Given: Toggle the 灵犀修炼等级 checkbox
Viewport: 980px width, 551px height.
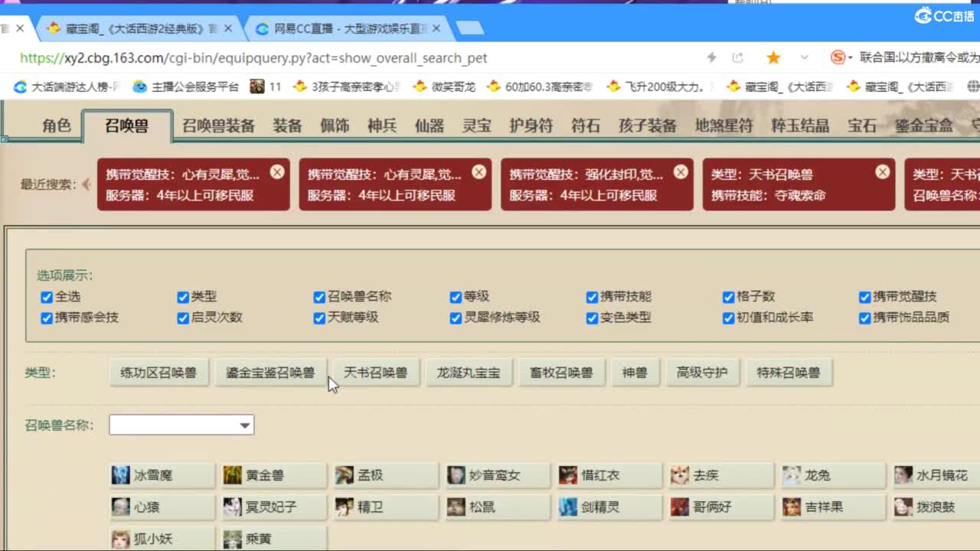Looking at the screenshot, I should pyautogui.click(x=456, y=318).
